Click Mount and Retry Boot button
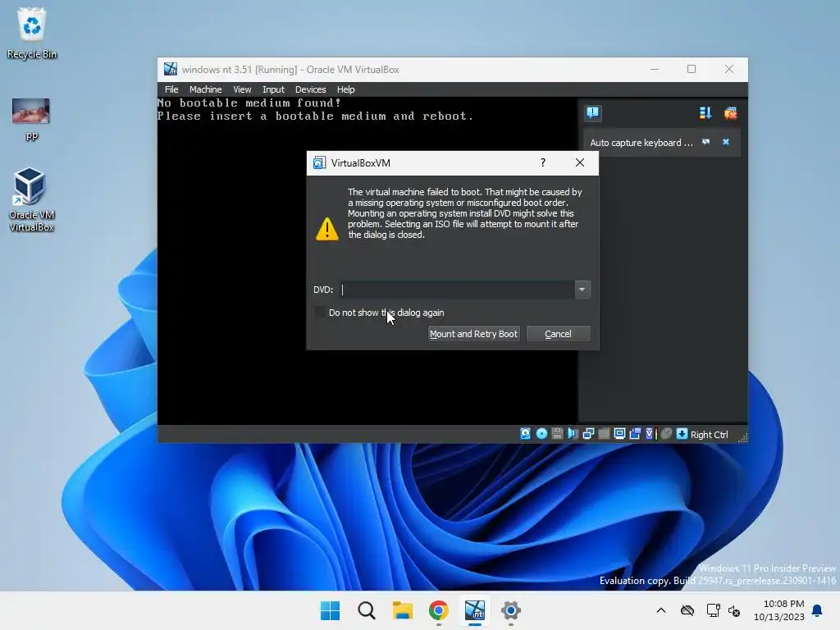Screen dimensions: 840x630 pyautogui.click(x=473, y=334)
